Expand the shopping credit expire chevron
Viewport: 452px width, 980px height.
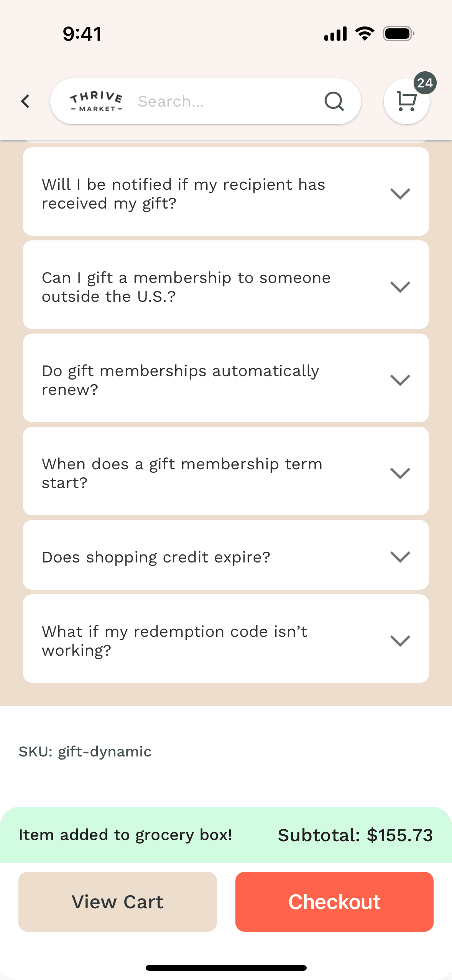click(x=400, y=557)
